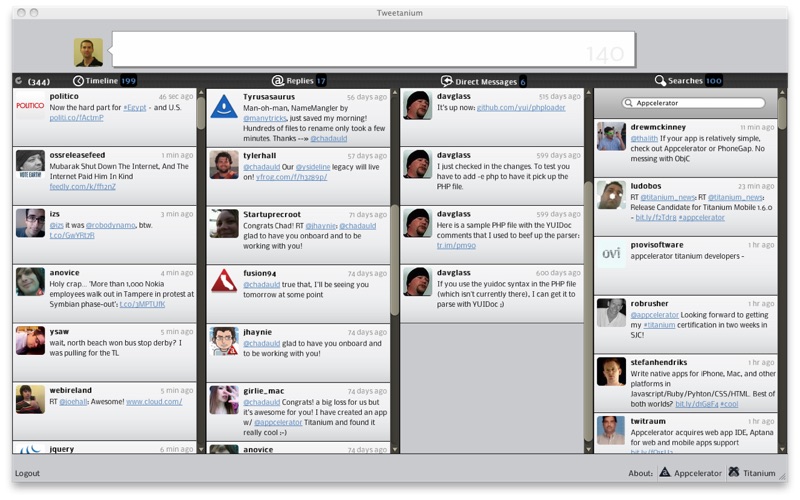Click the user profile avatar beside the compose box

tap(88, 52)
